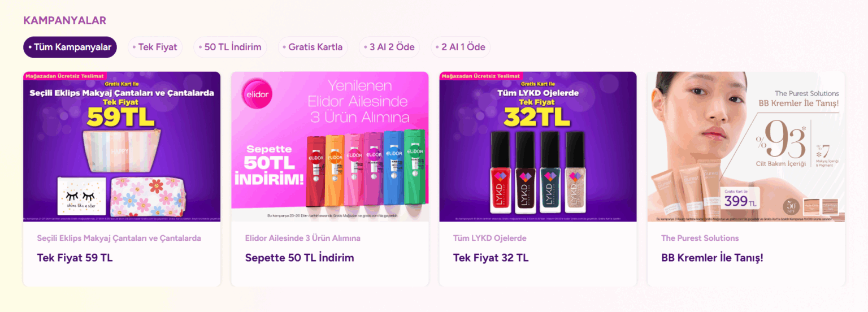Image resolution: width=868 pixels, height=312 pixels.
Task: Click the Sepette 50 TL İndirim title
Action: (300, 258)
